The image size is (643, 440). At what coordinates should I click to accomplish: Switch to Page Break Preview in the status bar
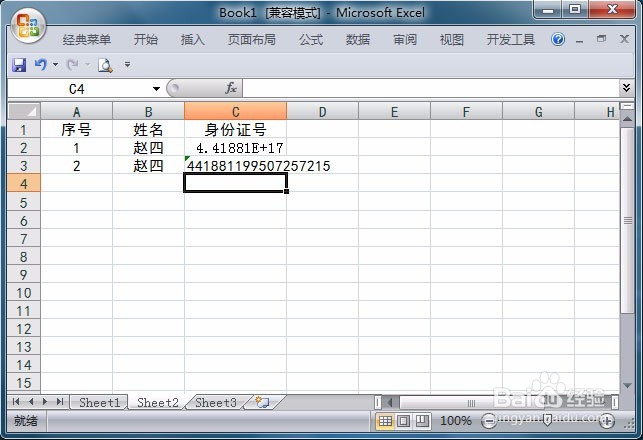422,420
